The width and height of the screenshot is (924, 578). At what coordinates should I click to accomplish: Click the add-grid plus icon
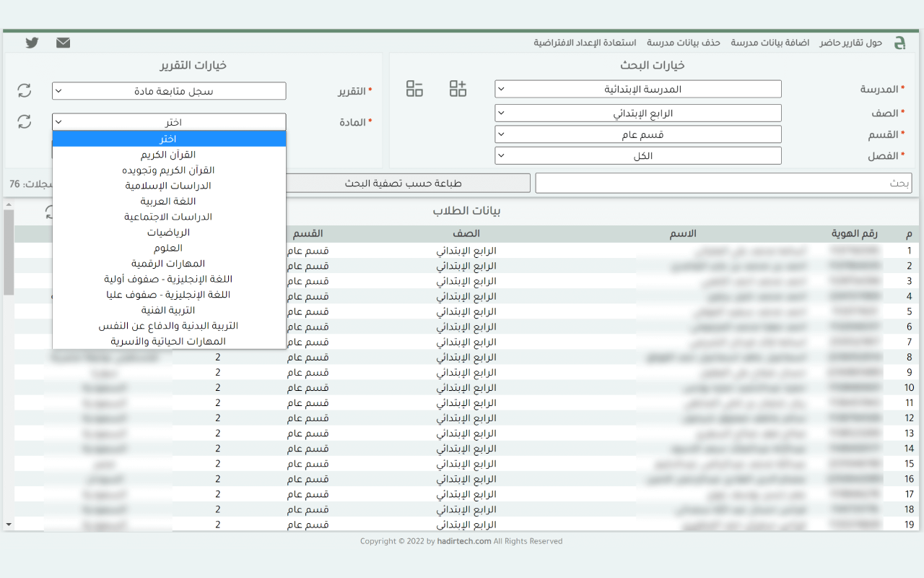458,89
